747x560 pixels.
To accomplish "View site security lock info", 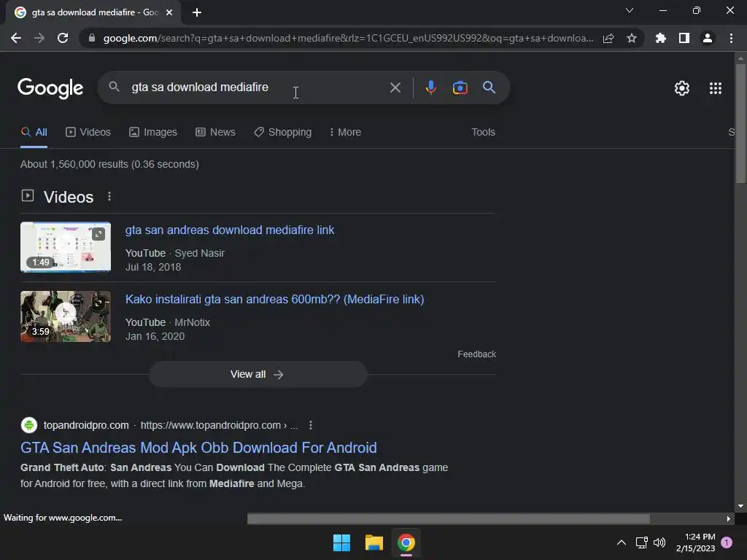I will 92,38.
